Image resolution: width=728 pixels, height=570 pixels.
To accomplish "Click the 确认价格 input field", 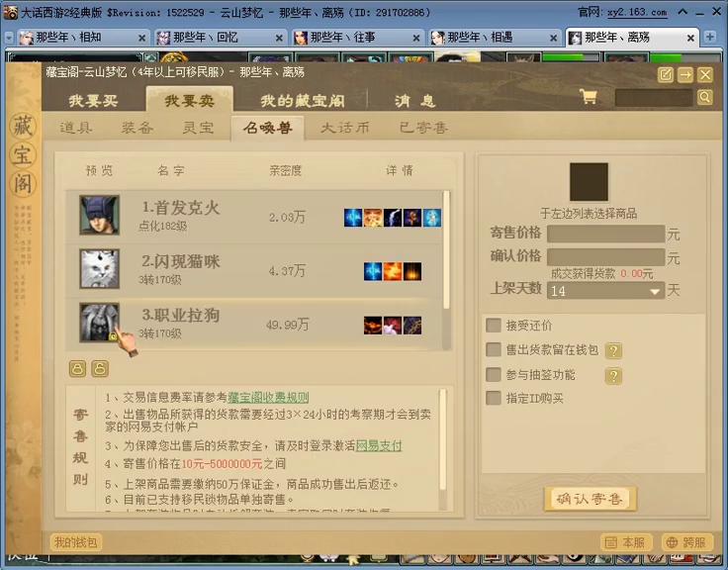I will 605,256.
